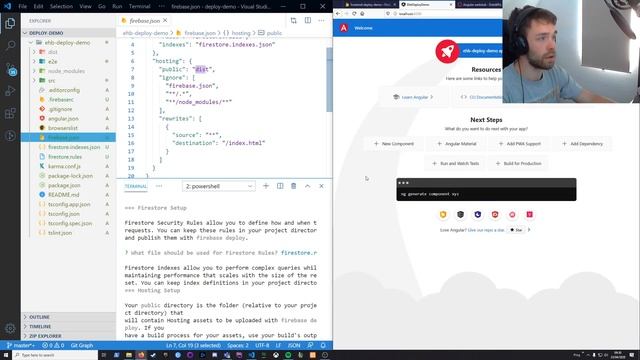
Task: Open the Run menu
Action: [x=117, y=7]
